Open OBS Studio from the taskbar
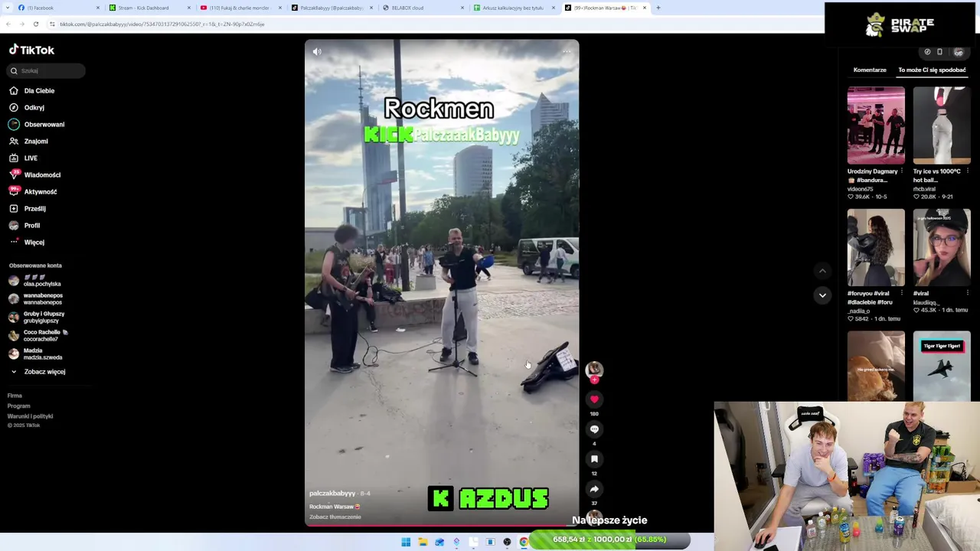Screen dimensions: 980x551 click(507, 543)
